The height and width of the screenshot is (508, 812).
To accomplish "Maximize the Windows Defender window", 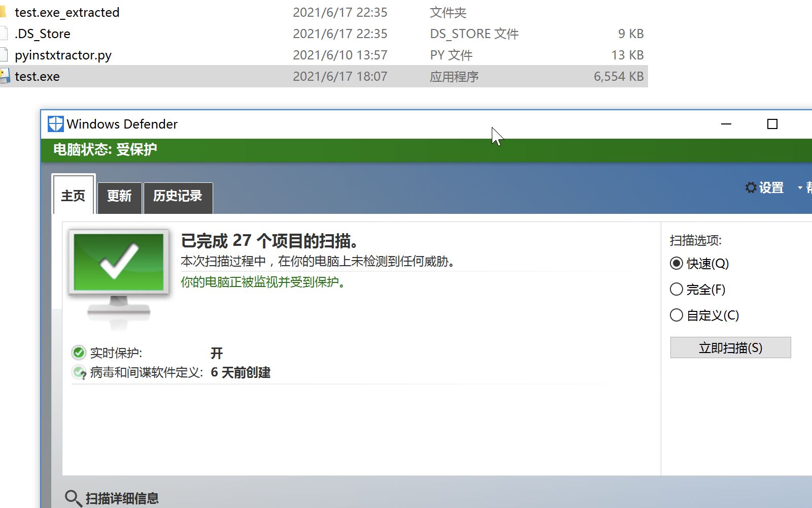I will [772, 124].
